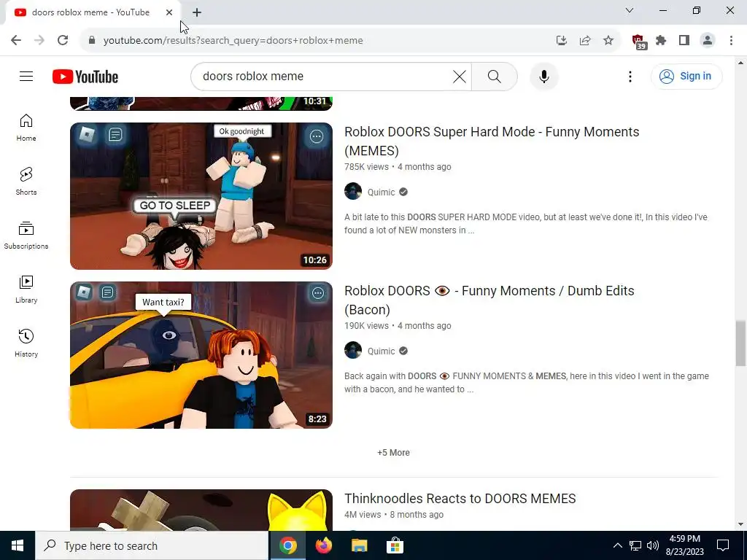Sign in to YouTube

686,76
